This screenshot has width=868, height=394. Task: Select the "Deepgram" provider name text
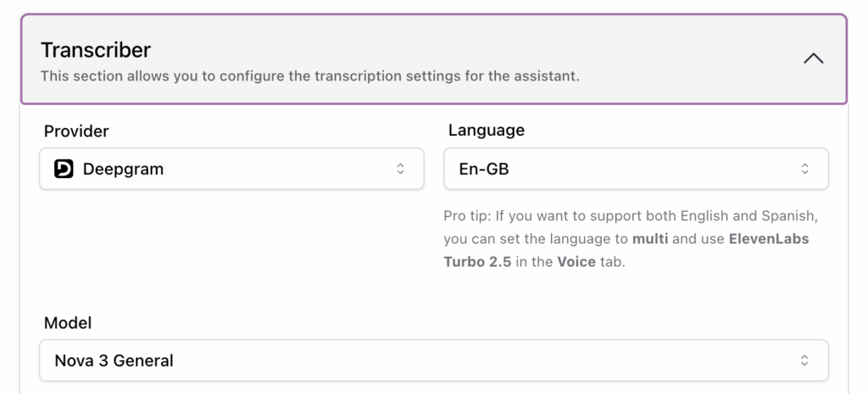(123, 169)
